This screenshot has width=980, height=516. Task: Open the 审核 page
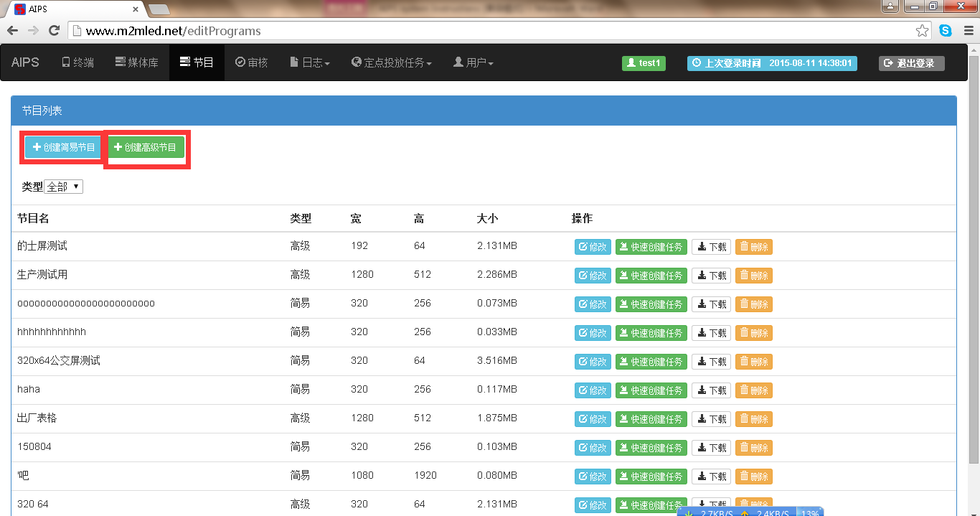pos(252,62)
